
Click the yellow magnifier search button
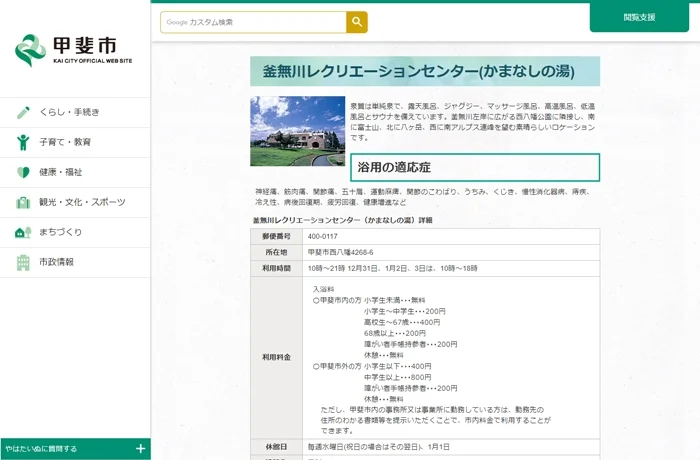pos(357,22)
